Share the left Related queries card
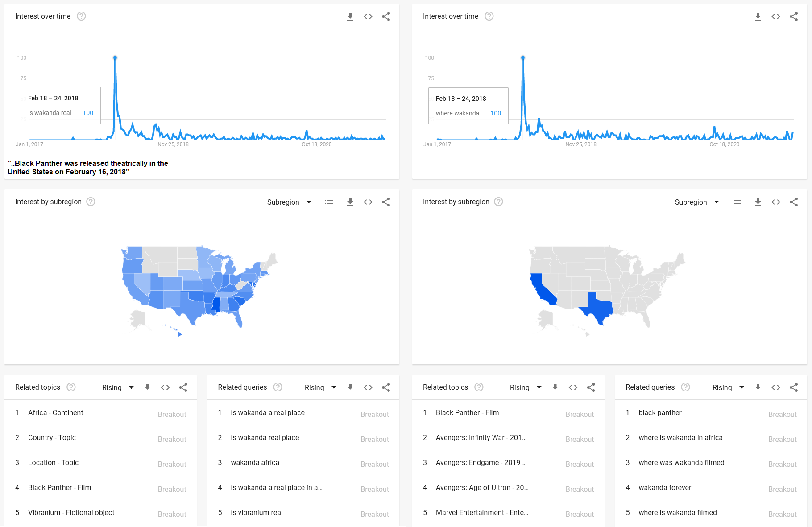This screenshot has width=812, height=527. click(386, 387)
